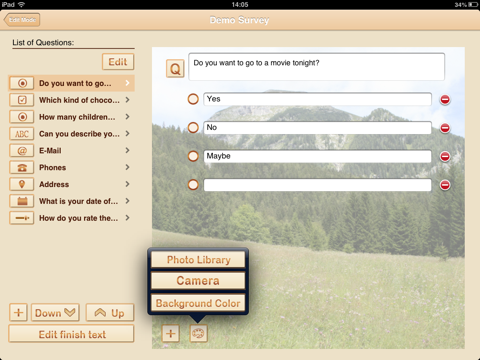Open chevron for the Phones question
This screenshot has width=480, height=360.
coord(127,167)
